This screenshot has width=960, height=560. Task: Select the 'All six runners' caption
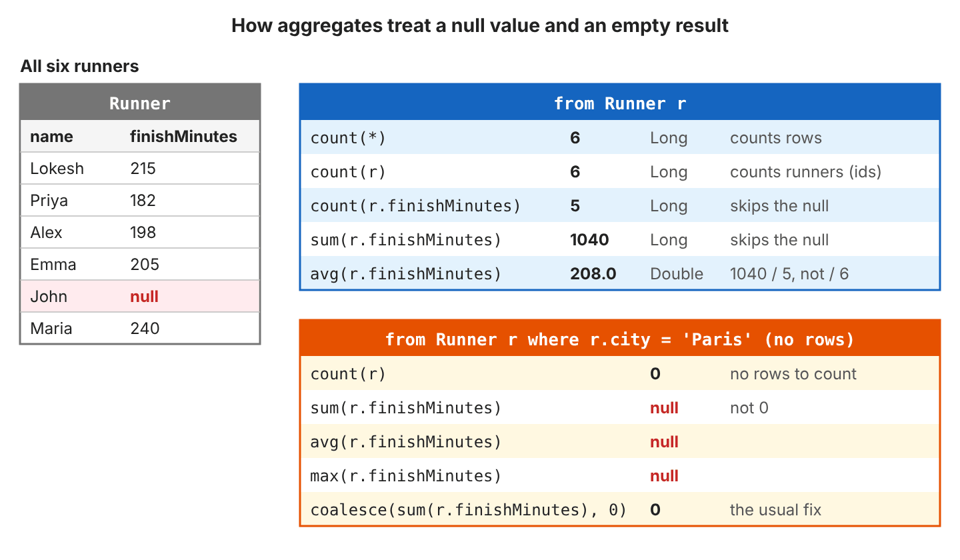click(x=79, y=66)
